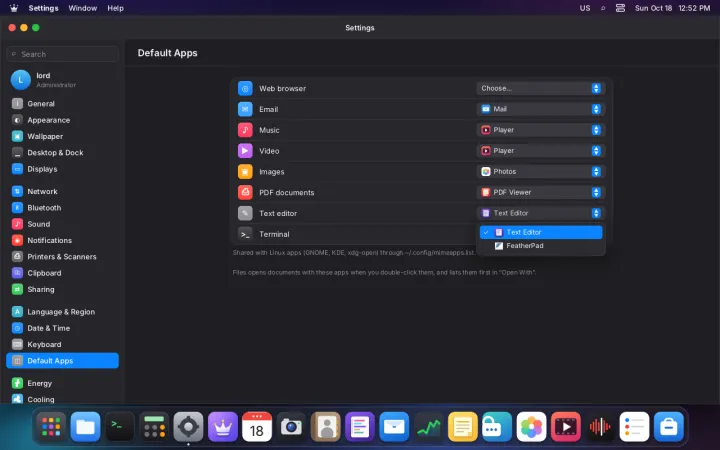Select the Network sidebar icon
Screen dimensions: 720x450
[x=17, y=191]
